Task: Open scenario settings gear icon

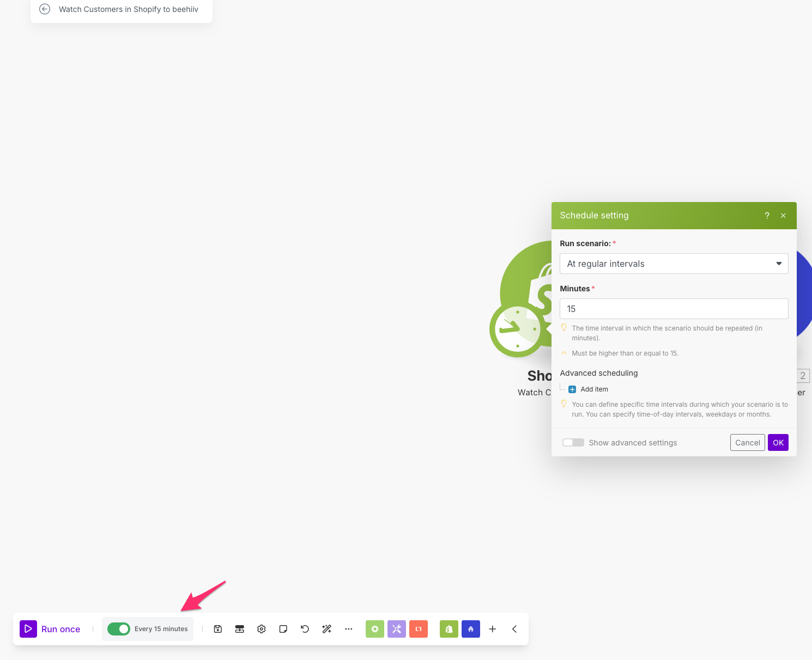Action: pos(262,629)
